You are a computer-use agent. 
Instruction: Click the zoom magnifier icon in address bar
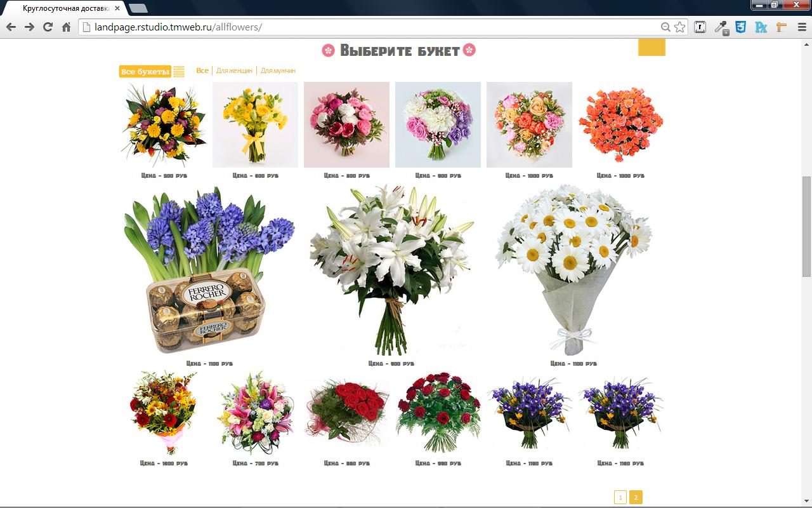(x=665, y=27)
